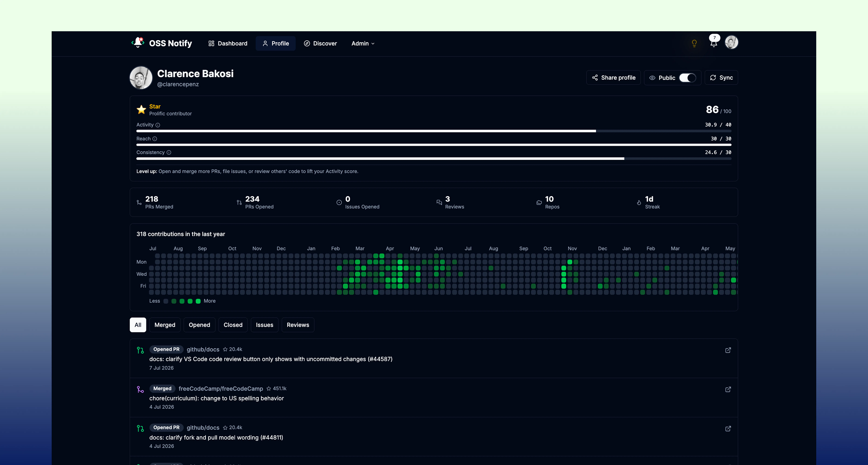Image resolution: width=868 pixels, height=465 pixels.
Task: Click the '30.9 / 40' Activity score
Action: coord(718,125)
